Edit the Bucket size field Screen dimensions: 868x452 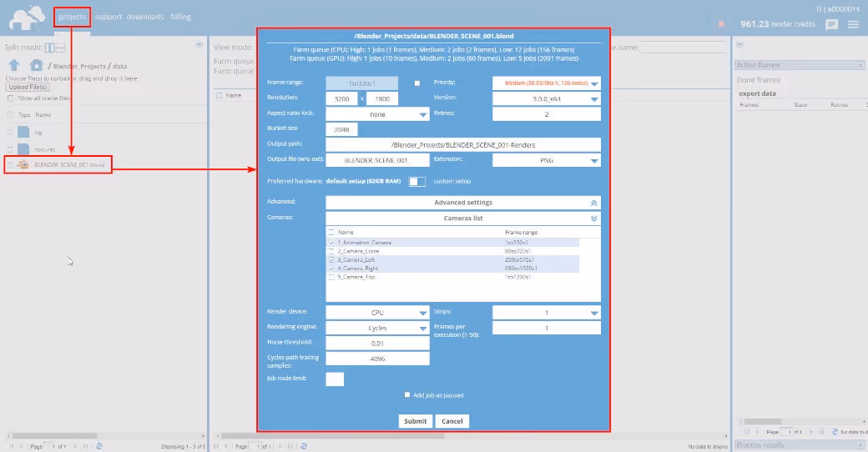(x=341, y=129)
